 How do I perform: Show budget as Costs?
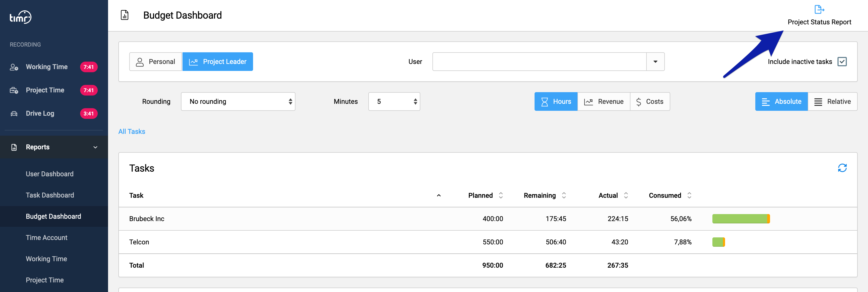650,102
